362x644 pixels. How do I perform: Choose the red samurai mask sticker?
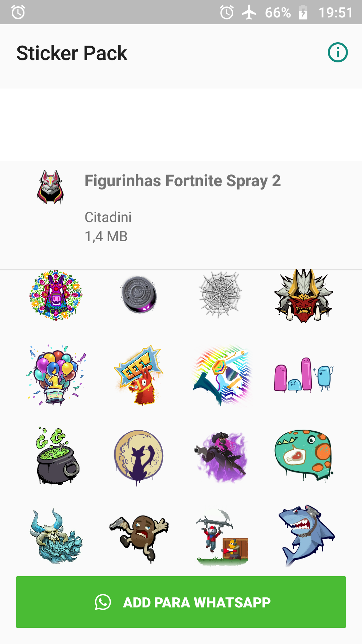pos(303,296)
